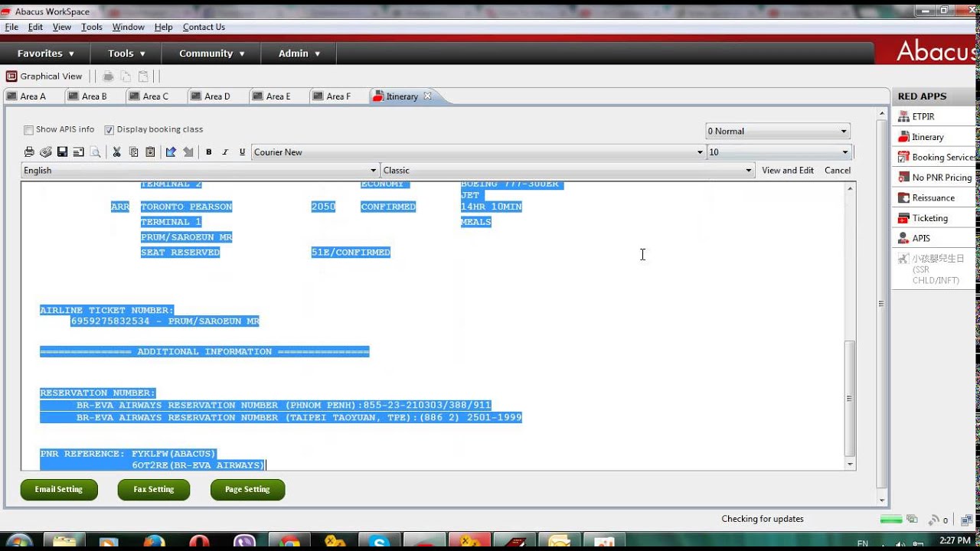Enable Show APIS info checkbox
Image resolution: width=980 pixels, height=551 pixels.
click(28, 130)
